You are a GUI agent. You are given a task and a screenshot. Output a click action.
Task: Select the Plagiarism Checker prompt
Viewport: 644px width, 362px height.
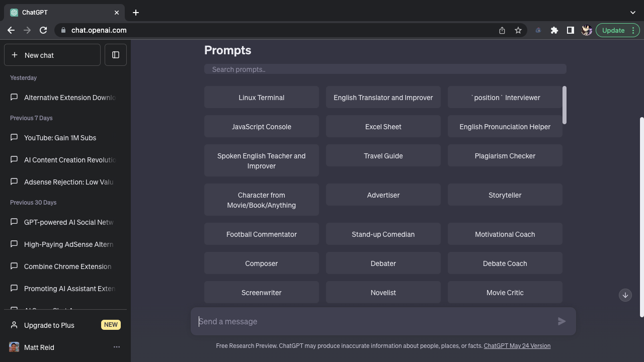coord(505,155)
